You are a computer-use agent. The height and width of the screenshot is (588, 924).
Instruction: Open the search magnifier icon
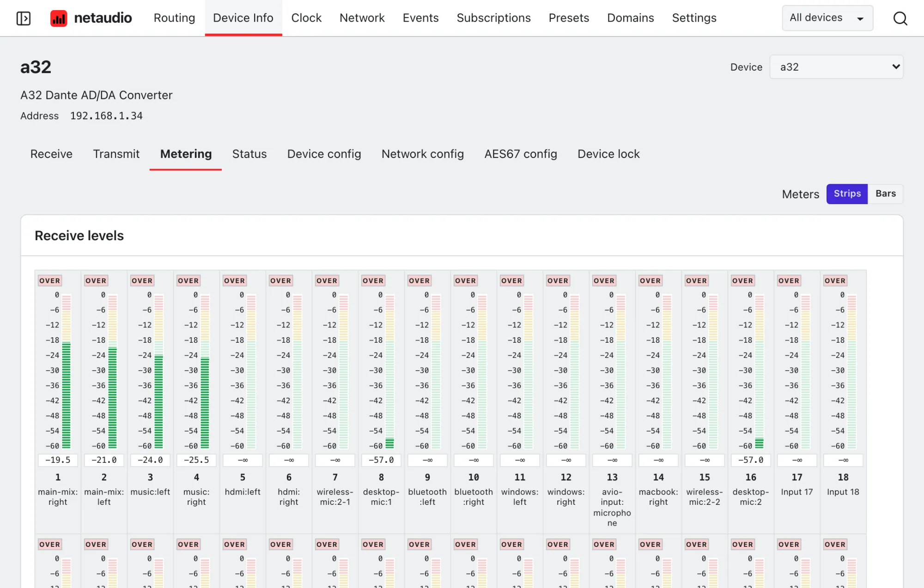coord(900,18)
